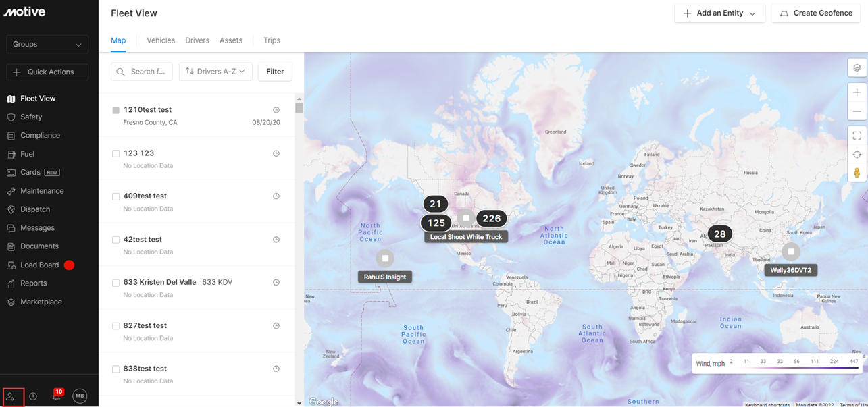This screenshot has width=868, height=407.
Task: Zoom in on the map
Action: 857,92
